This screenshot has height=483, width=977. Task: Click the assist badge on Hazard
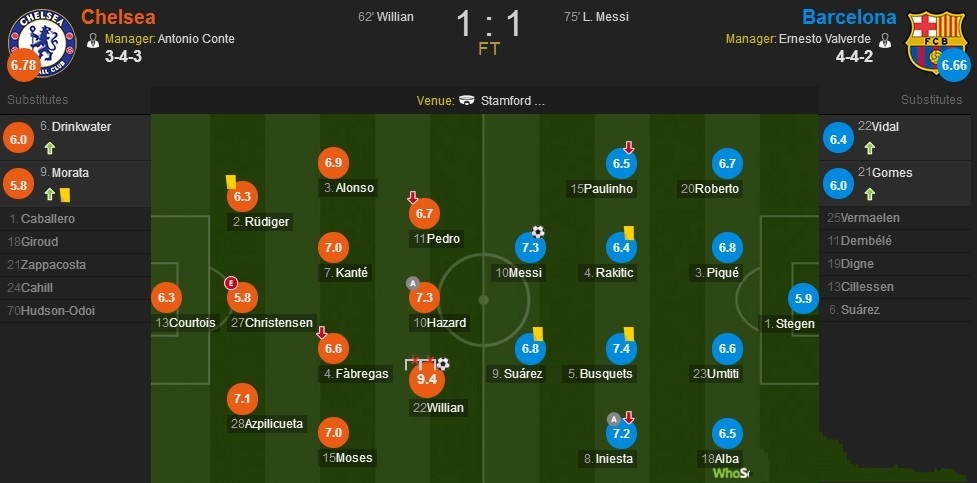412,282
